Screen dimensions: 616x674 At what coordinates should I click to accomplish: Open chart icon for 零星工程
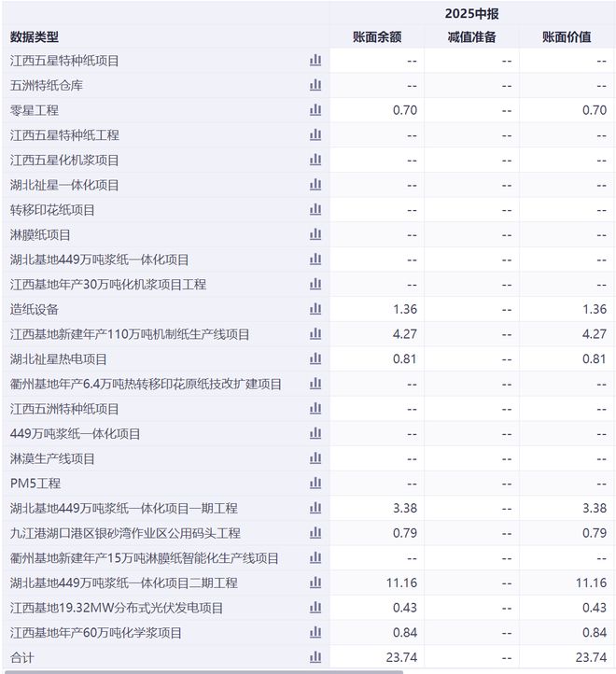[315, 110]
